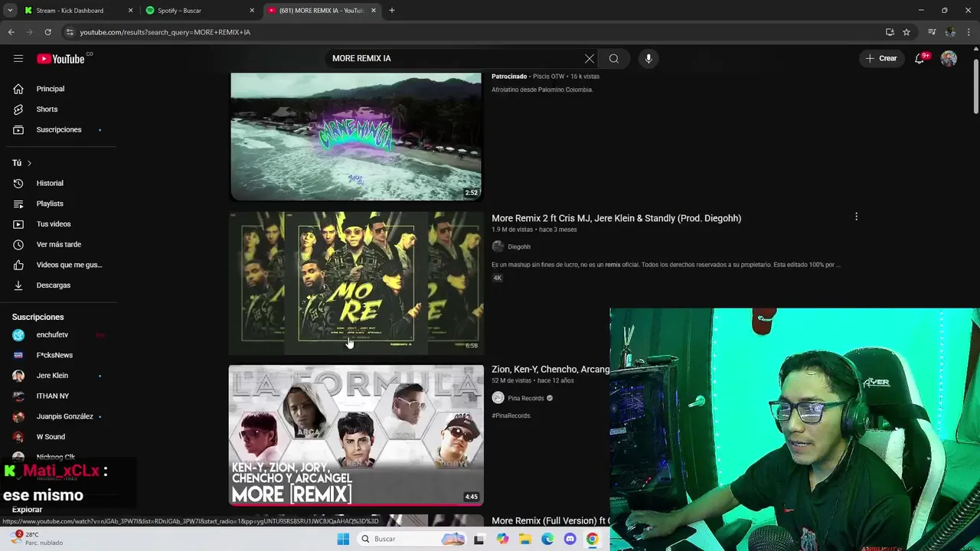
Task: Open the Chrome three-dot menu
Action: tap(969, 32)
